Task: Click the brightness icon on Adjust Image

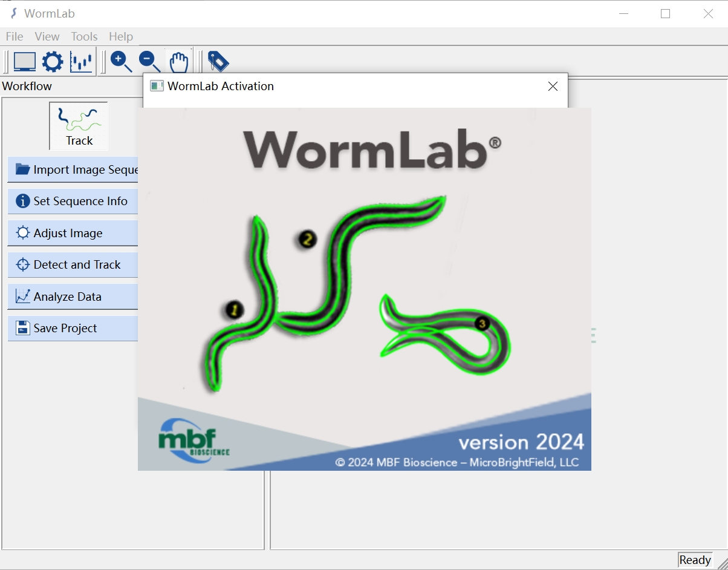Action: click(x=22, y=233)
